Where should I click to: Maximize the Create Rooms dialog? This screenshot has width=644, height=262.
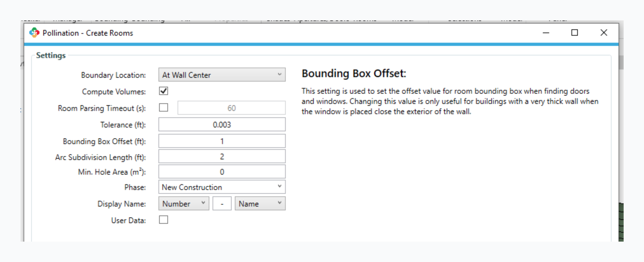click(x=575, y=33)
